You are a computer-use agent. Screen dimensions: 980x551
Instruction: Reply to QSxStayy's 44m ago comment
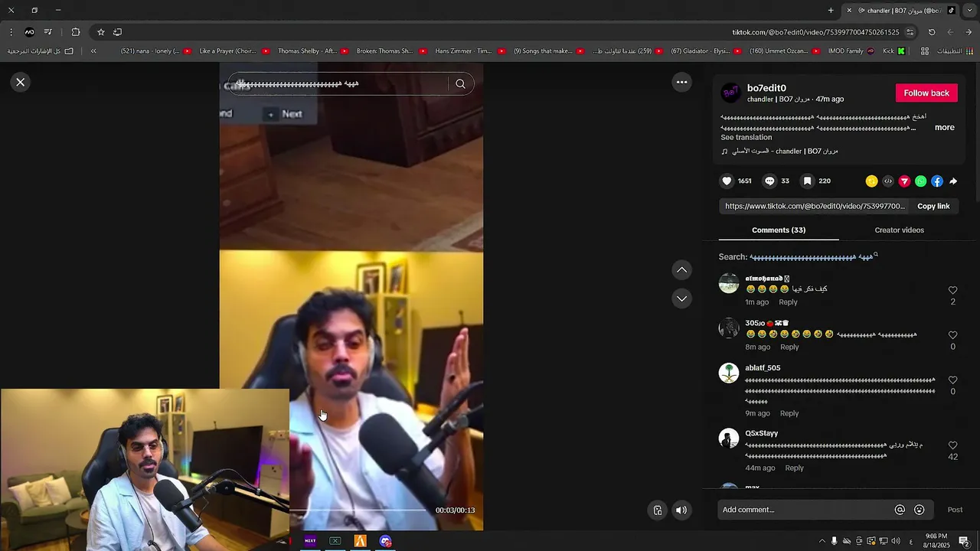point(795,468)
